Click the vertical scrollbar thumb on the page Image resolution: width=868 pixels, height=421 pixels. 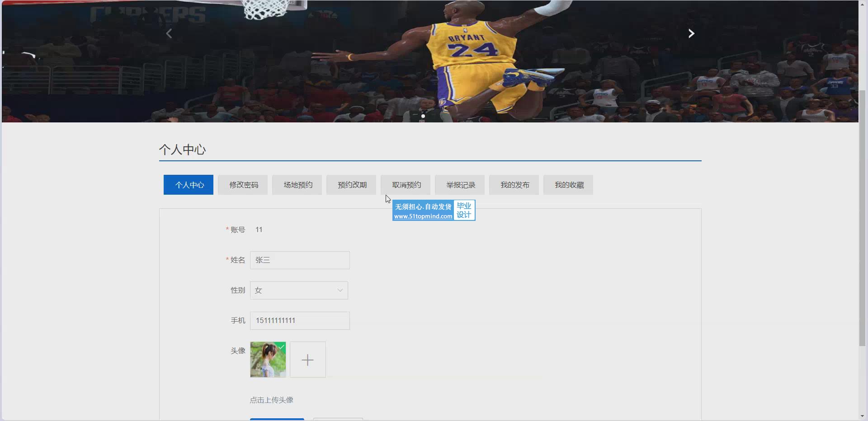click(863, 217)
